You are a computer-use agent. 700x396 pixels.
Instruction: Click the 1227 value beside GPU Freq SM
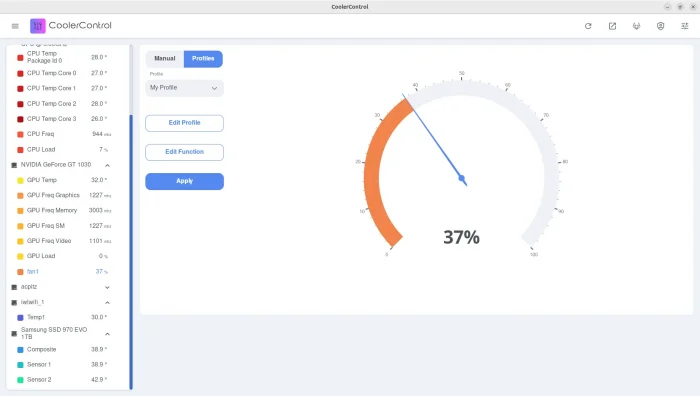(x=96, y=226)
